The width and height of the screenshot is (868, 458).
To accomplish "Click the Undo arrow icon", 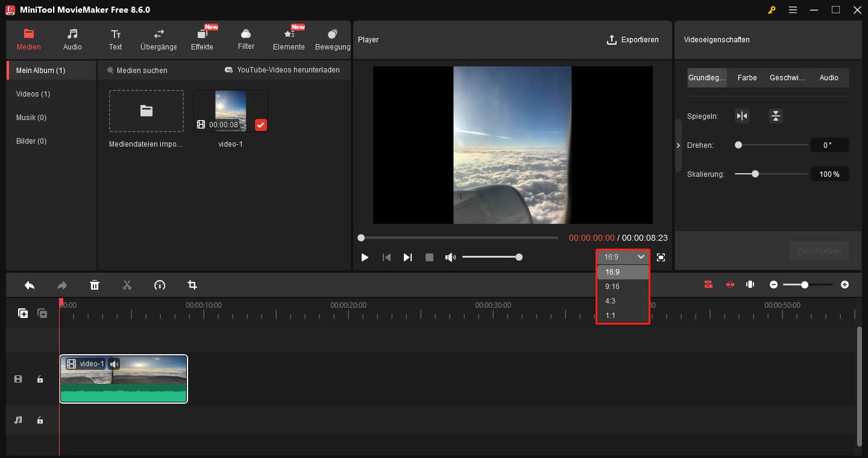I will pos(30,284).
